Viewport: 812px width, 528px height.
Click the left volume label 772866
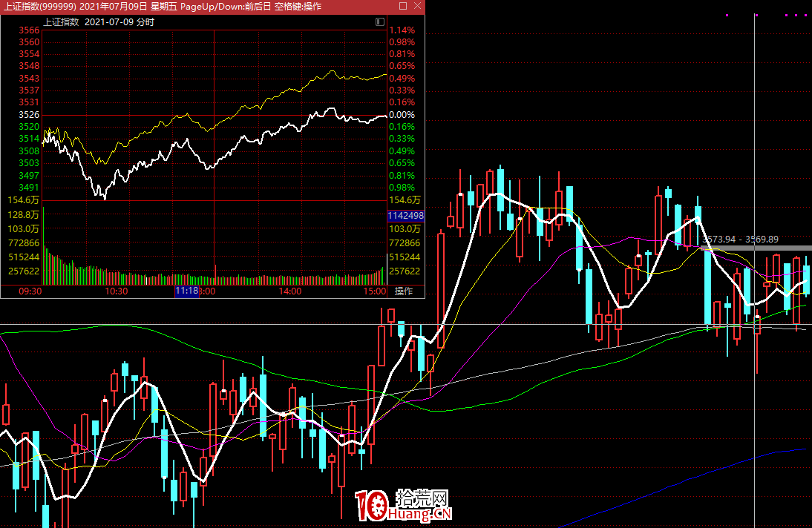click(x=24, y=242)
